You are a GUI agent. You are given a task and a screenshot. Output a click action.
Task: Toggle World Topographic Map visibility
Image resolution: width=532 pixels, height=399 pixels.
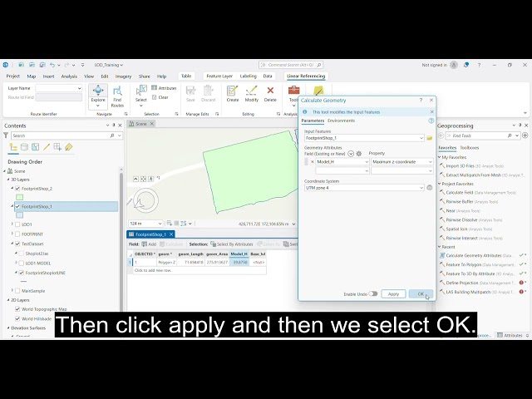17,309
